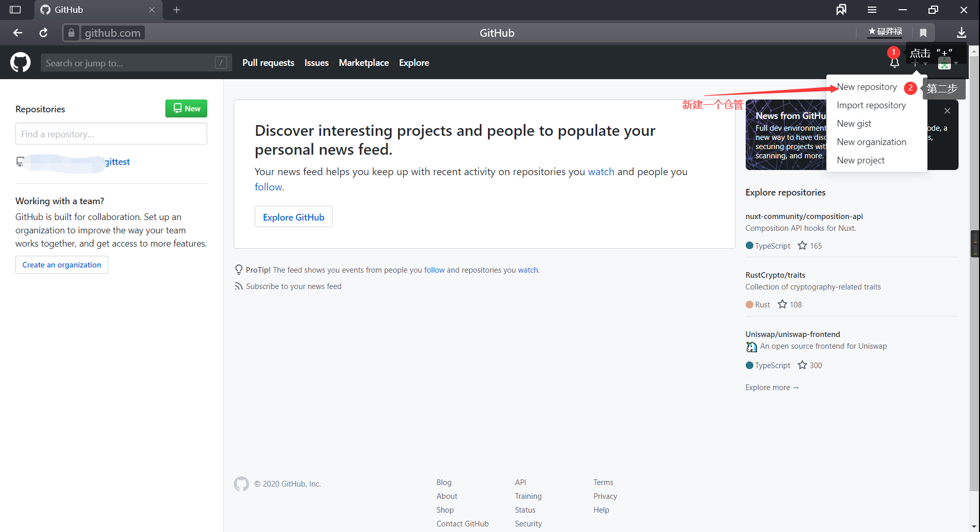The image size is (980, 532).
Task: Close the GitHub browser tab
Action: (152, 10)
